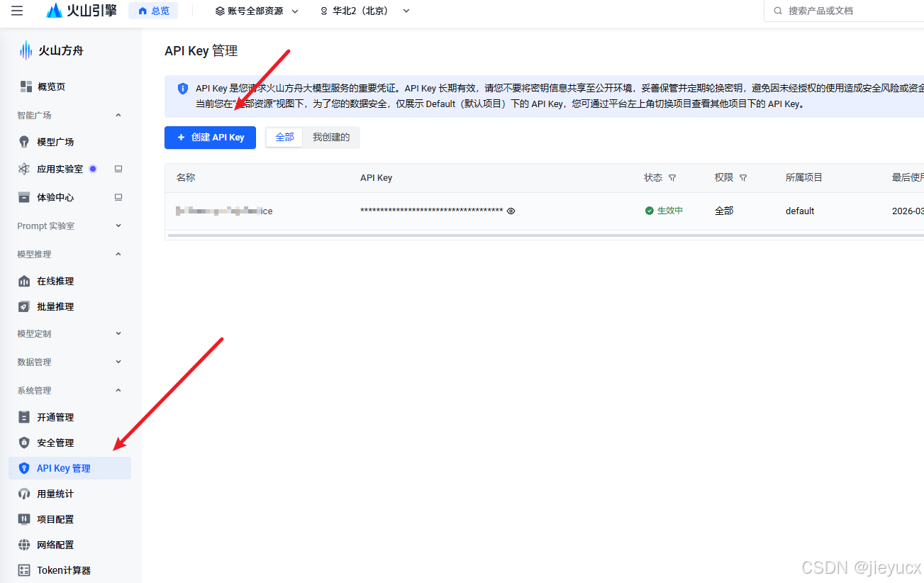924x583 pixels.
Task: Switch to the 我创建的 tab
Action: pos(331,138)
